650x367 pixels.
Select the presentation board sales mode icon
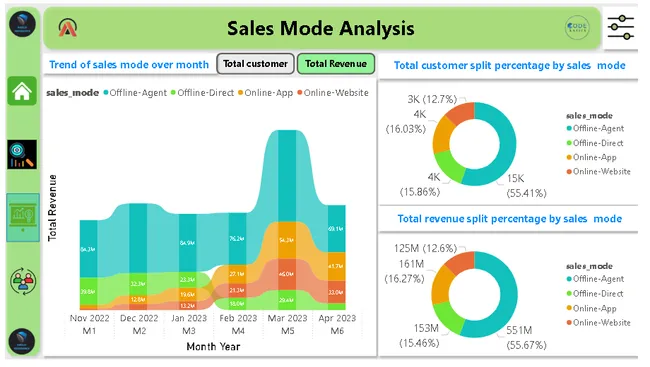(x=23, y=217)
